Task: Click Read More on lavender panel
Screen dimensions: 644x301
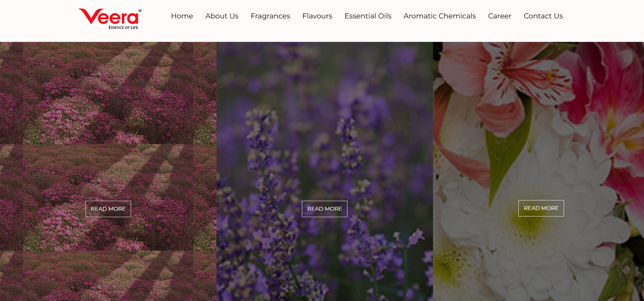Action: [x=325, y=209]
